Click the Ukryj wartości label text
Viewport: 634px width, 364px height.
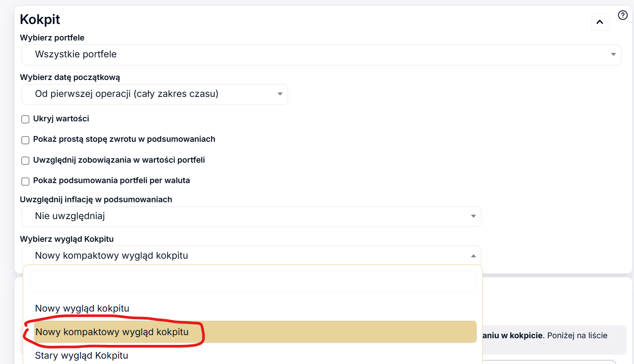[61, 119]
